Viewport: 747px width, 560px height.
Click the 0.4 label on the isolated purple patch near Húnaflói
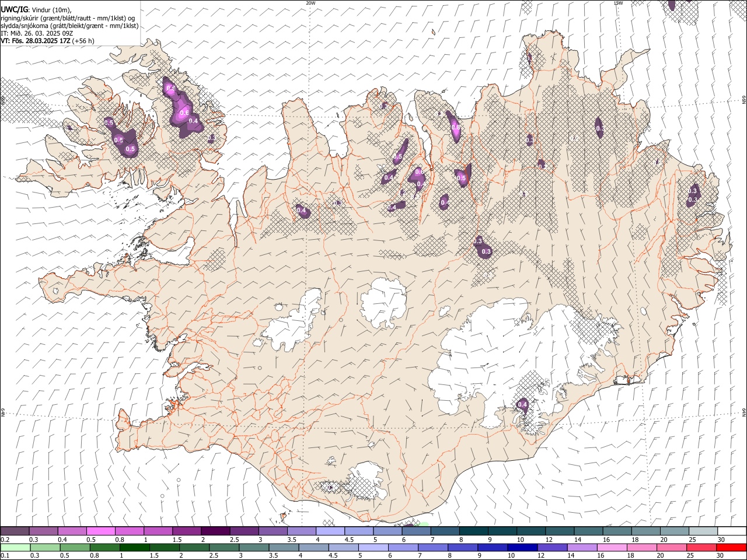click(301, 210)
